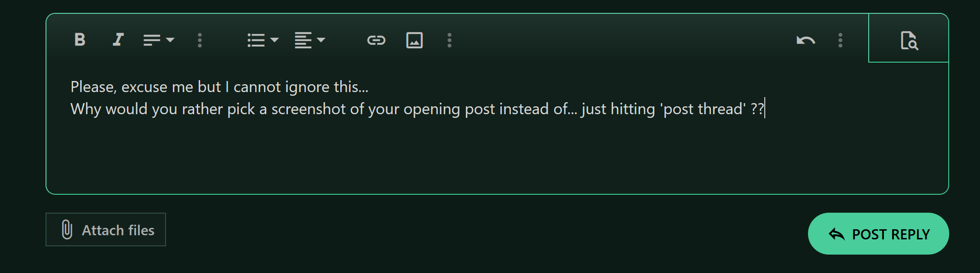
Task: Toggle the preview mode icon
Action: pos(909,40)
